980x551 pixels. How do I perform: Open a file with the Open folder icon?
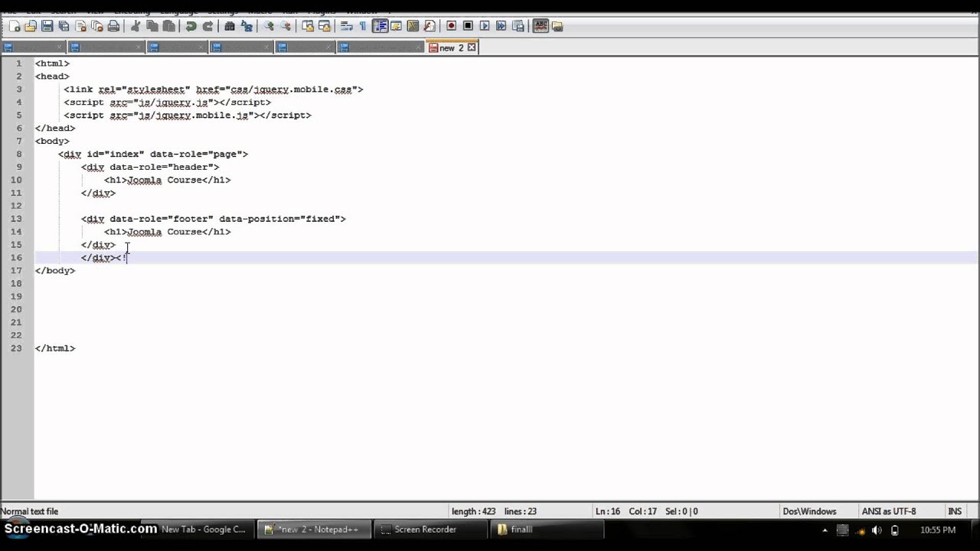[x=31, y=26]
